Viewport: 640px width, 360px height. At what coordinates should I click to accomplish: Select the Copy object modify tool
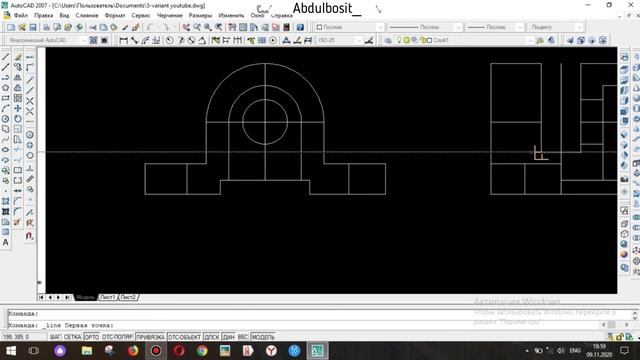[x=18, y=67]
